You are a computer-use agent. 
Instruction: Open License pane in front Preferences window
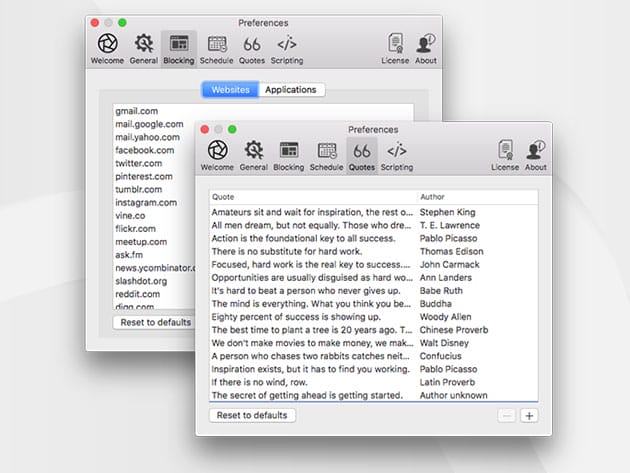(x=505, y=156)
